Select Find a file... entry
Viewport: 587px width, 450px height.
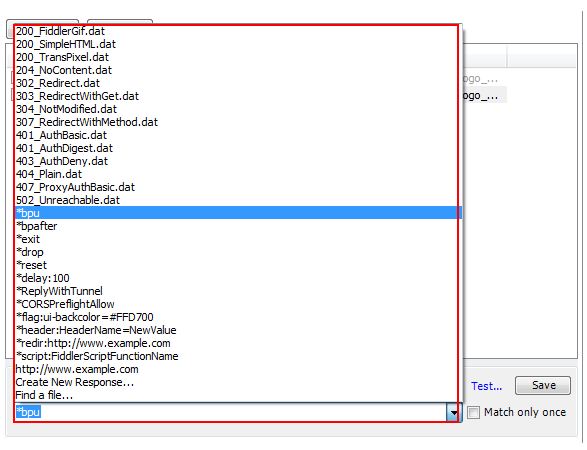point(238,395)
